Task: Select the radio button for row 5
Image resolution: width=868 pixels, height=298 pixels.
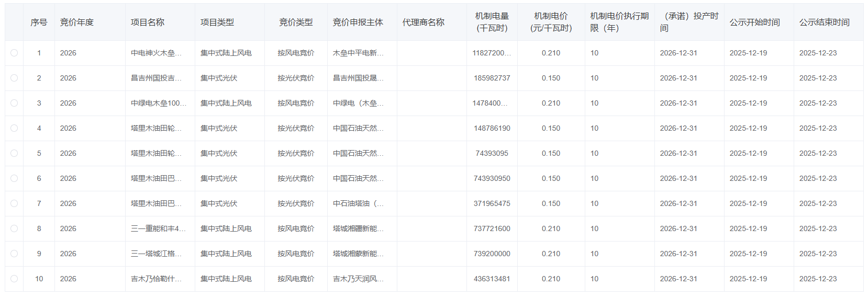Action: click(x=14, y=153)
